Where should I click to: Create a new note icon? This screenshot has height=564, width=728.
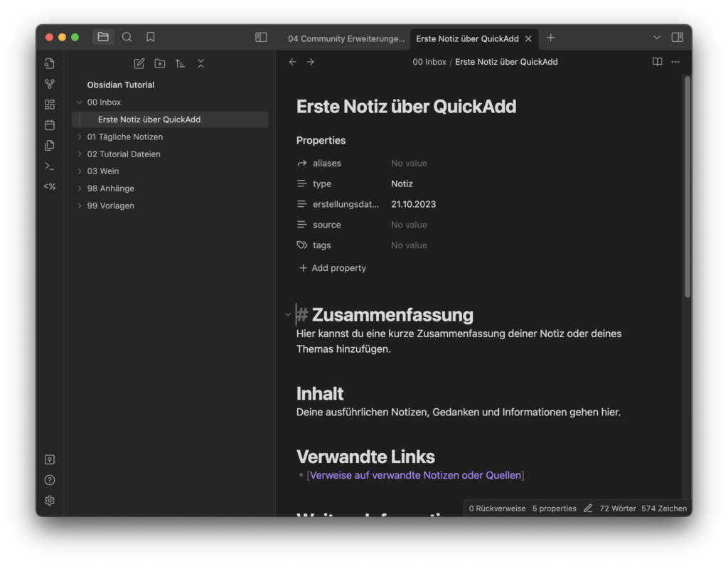click(x=139, y=63)
